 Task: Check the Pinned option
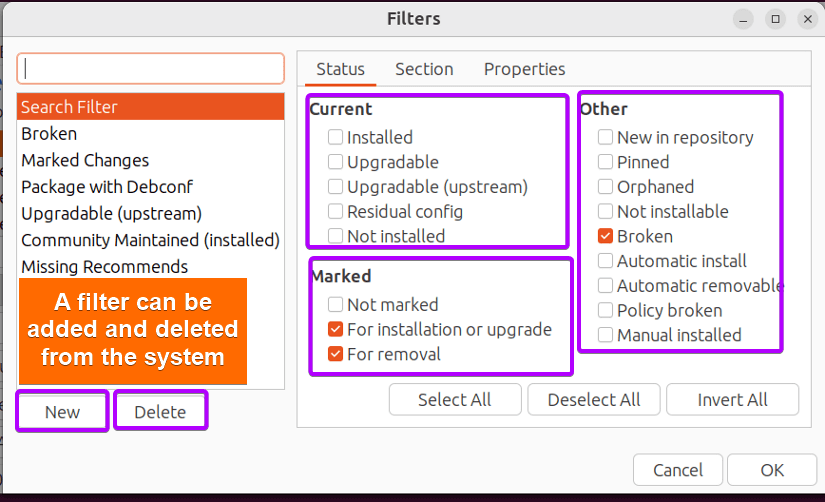pos(605,162)
